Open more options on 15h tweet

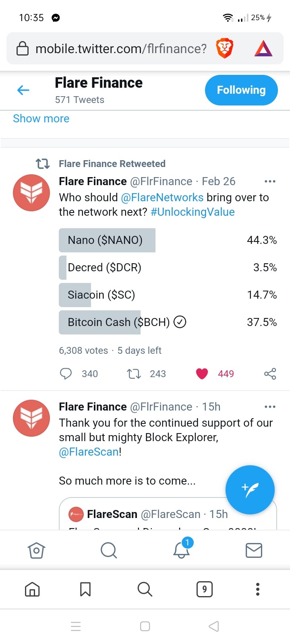coord(270,407)
